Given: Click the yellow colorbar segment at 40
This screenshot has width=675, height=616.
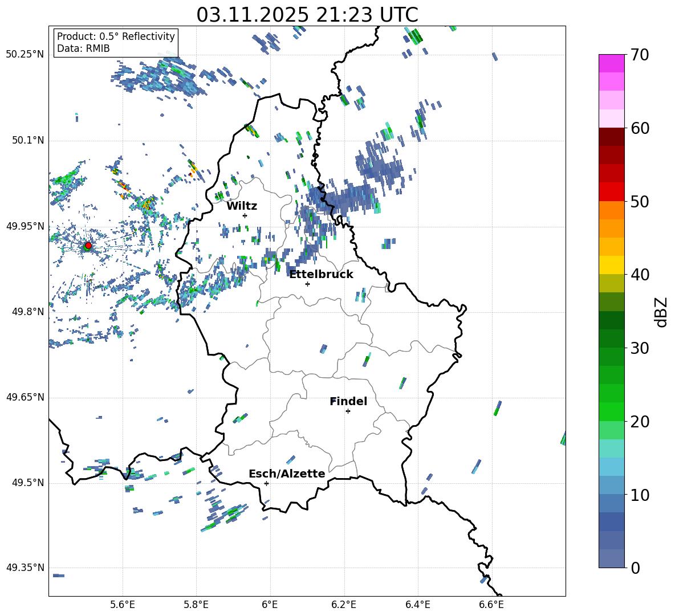Looking at the screenshot, I should [x=611, y=265].
